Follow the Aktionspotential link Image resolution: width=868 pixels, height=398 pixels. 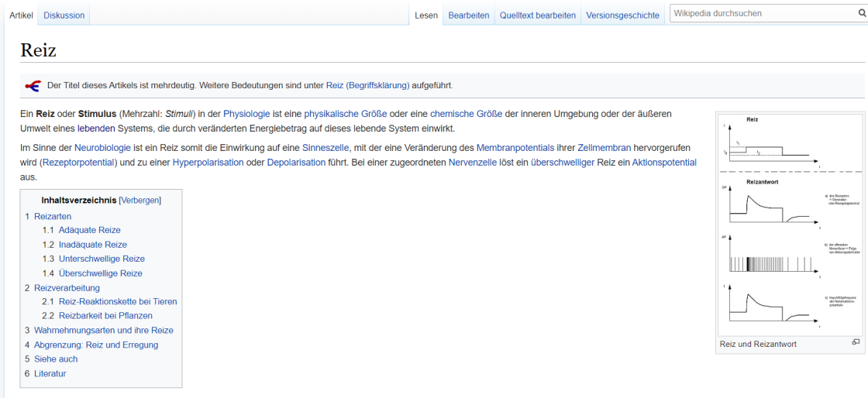click(664, 163)
